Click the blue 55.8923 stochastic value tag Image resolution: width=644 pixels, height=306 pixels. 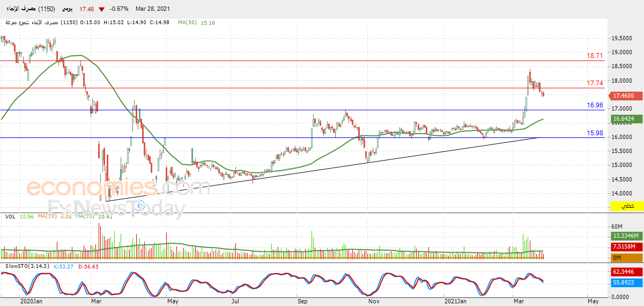[x=627, y=283]
